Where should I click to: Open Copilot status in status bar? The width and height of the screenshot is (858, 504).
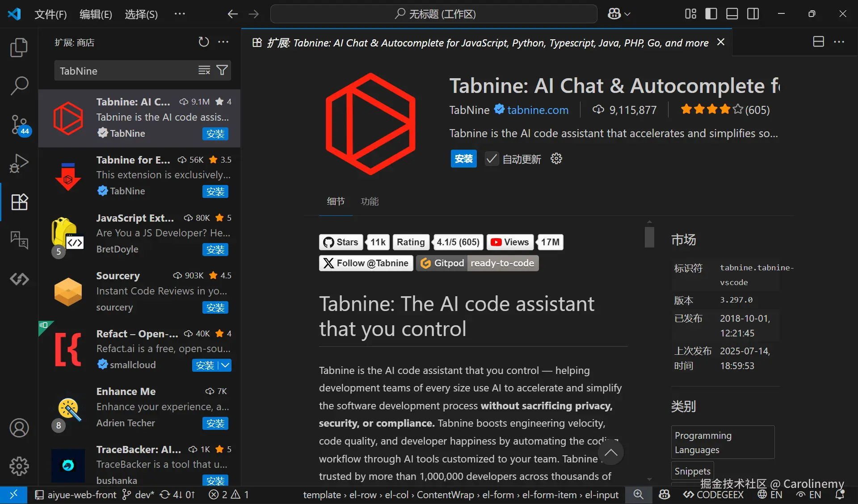point(664,495)
